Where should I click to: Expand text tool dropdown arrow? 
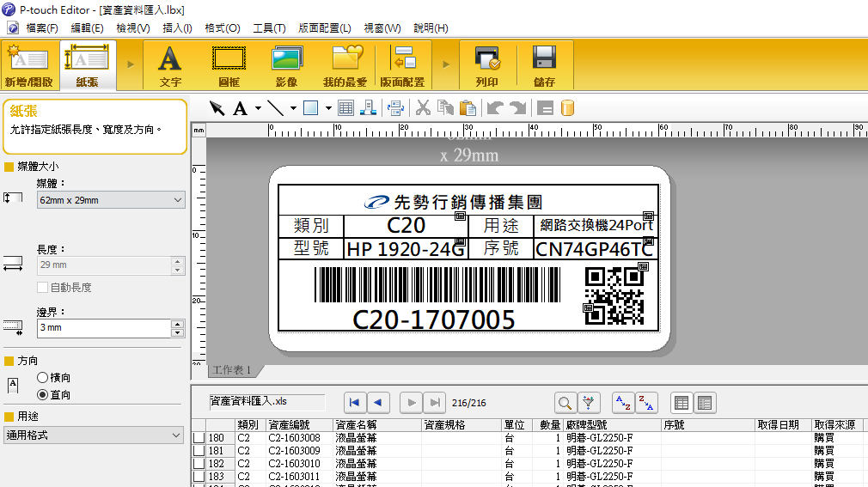coord(258,108)
